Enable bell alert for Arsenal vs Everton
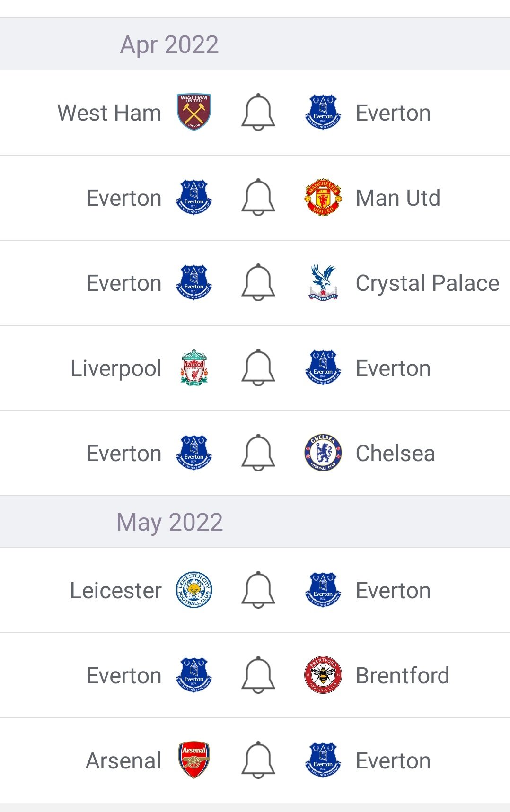This screenshot has width=510, height=812. click(x=258, y=760)
